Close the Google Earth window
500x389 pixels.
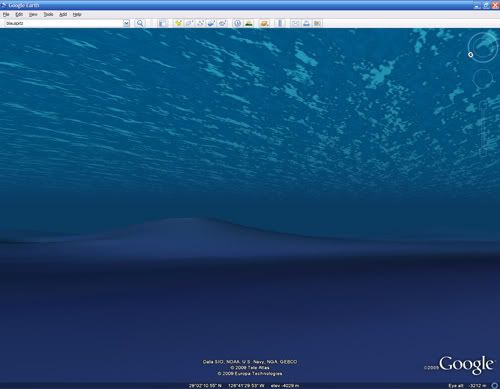[495, 5]
